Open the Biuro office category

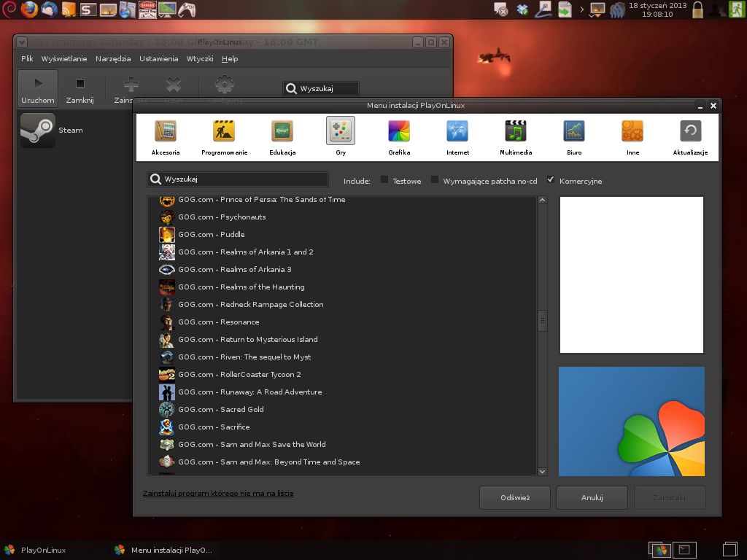tap(574, 137)
